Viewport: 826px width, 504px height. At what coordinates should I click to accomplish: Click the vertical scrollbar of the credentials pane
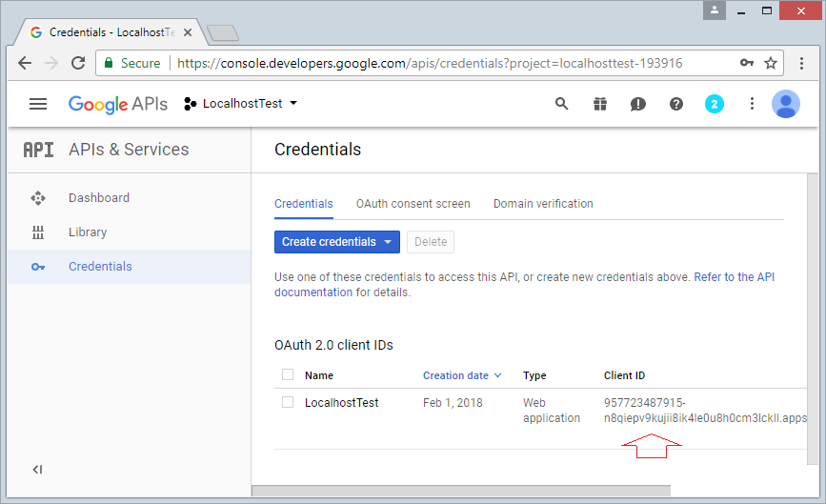[813, 318]
